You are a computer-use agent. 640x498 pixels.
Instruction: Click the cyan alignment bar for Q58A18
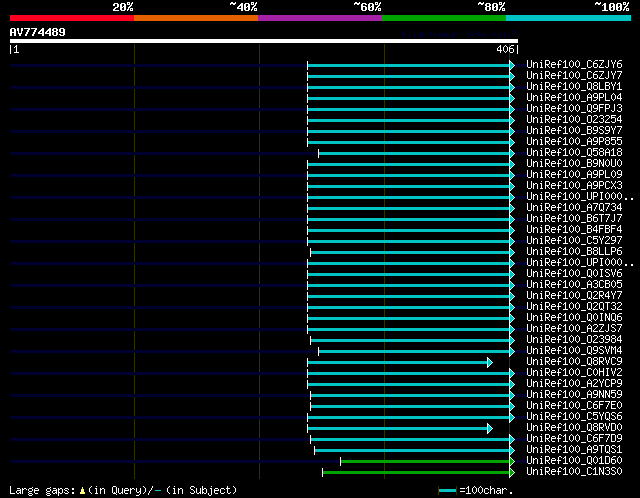click(414, 153)
